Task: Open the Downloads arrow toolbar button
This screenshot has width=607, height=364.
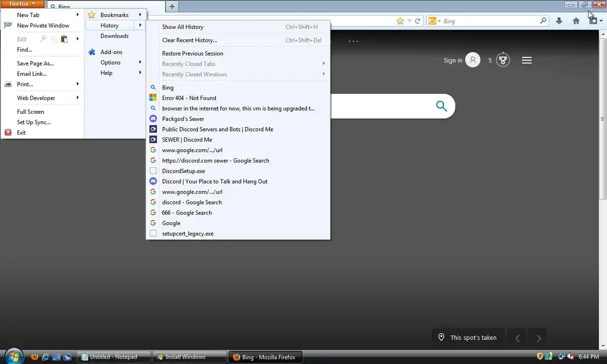Action: click(559, 21)
